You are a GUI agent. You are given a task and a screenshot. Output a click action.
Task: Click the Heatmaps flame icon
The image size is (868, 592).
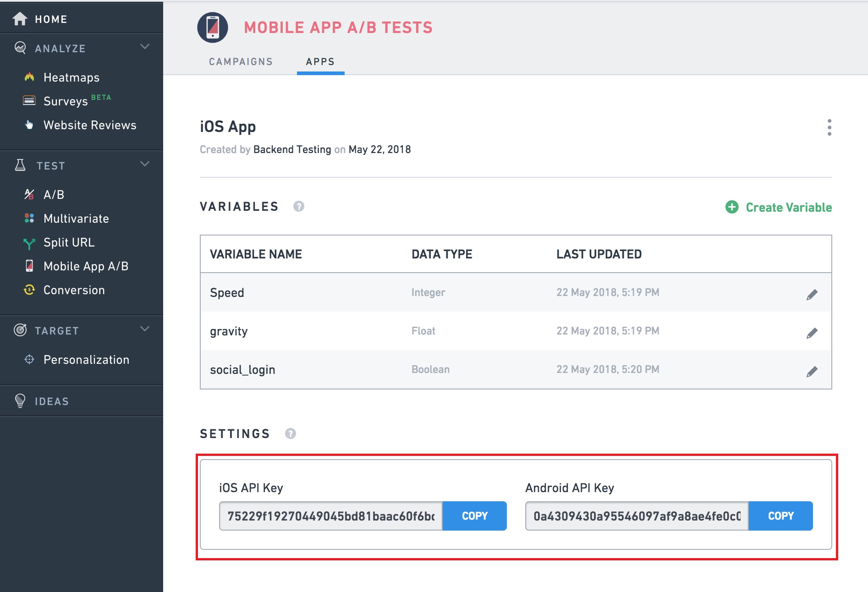29,77
